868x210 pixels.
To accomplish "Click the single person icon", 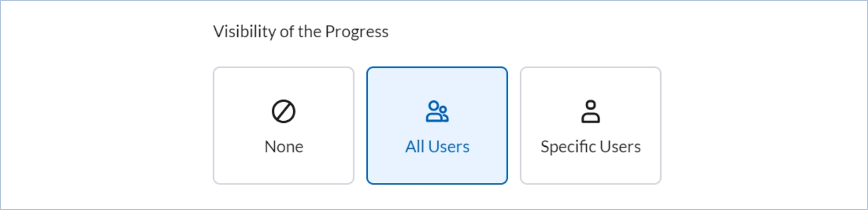I will click(591, 112).
